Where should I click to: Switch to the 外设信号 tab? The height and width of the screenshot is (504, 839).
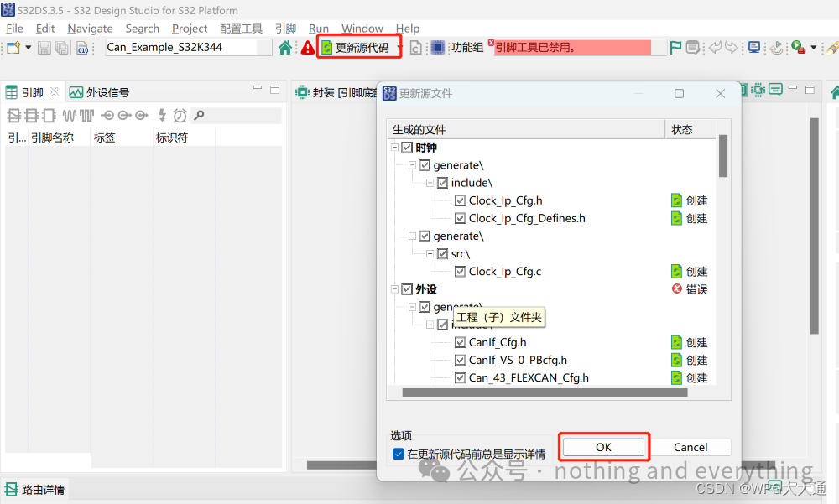tap(100, 92)
